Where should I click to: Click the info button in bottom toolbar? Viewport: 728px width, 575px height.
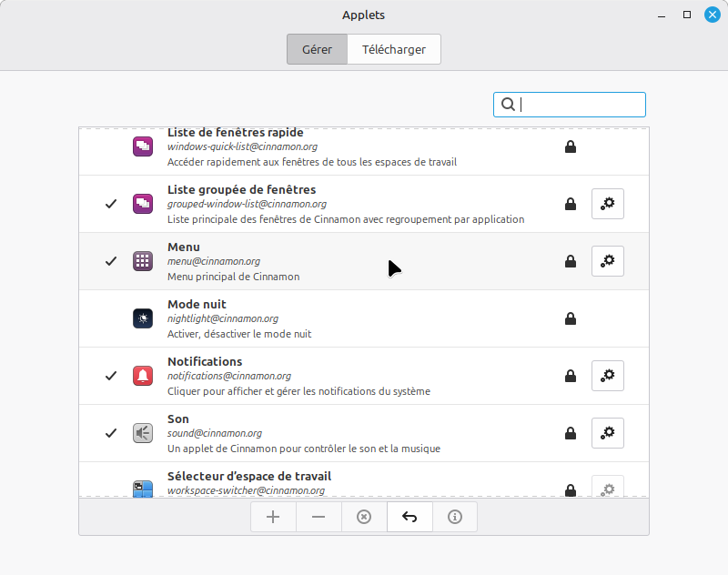pos(455,517)
